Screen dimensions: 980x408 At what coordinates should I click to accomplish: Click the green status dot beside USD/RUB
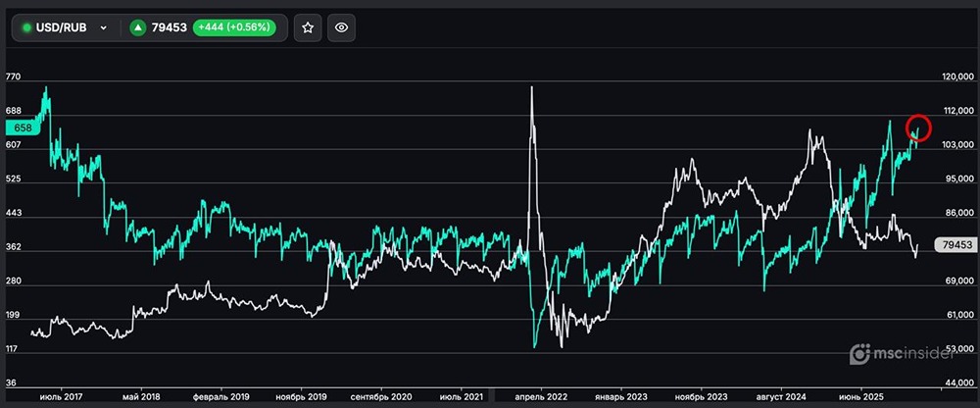pyautogui.click(x=27, y=27)
